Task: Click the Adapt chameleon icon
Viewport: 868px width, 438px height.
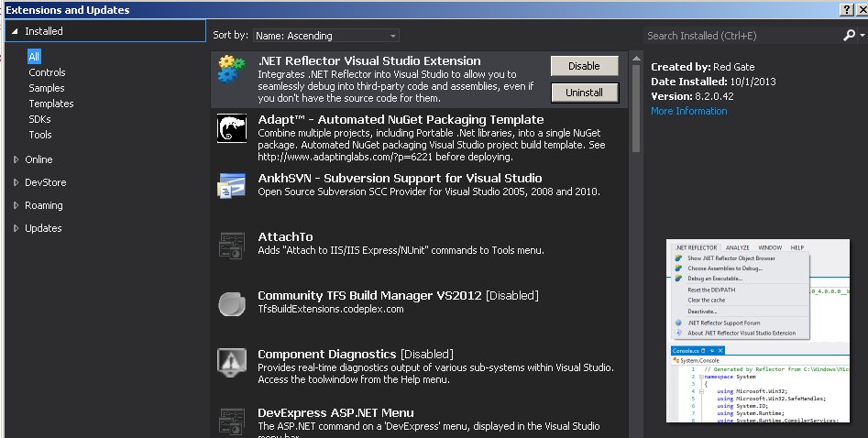Action: 231,128
